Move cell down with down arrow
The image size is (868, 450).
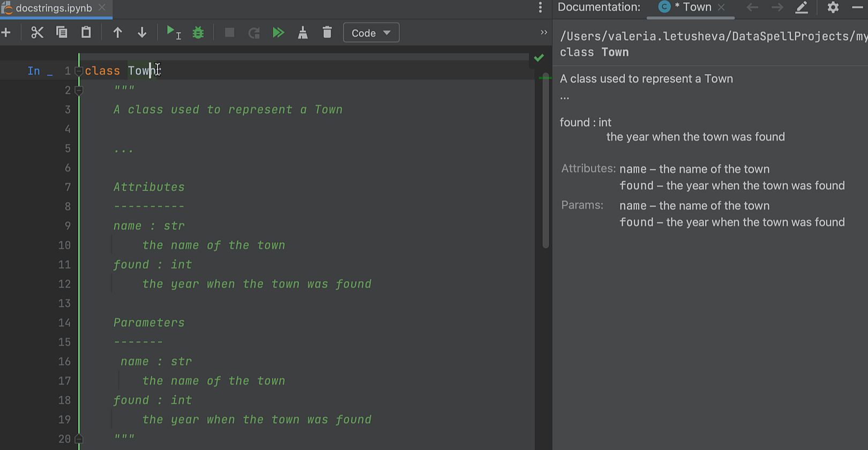(142, 33)
